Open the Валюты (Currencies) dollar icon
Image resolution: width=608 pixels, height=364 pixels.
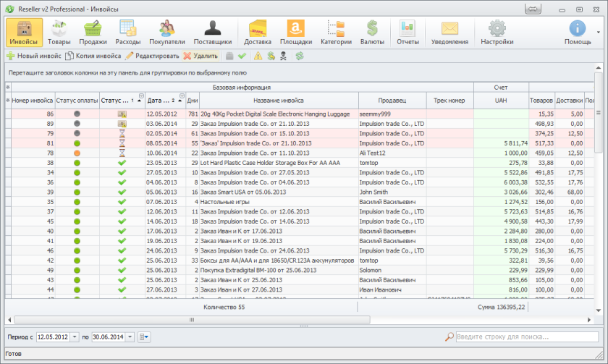372,33
